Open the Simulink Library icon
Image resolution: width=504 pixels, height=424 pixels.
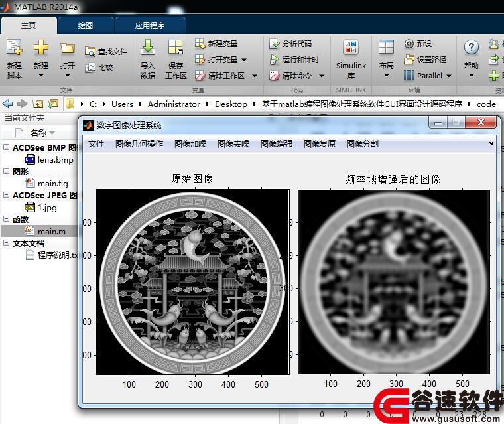[x=351, y=47]
